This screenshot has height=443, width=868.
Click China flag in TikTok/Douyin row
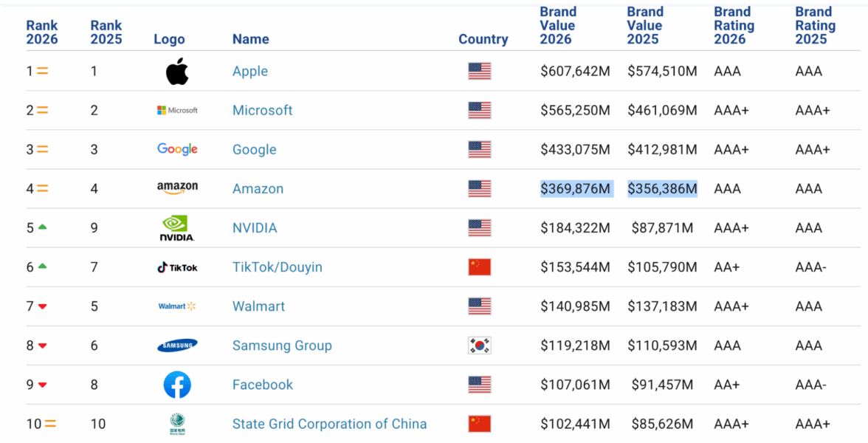coord(480,267)
